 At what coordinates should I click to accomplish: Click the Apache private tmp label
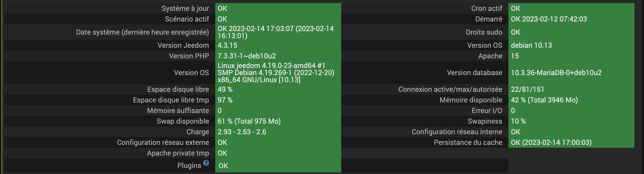(x=178, y=153)
